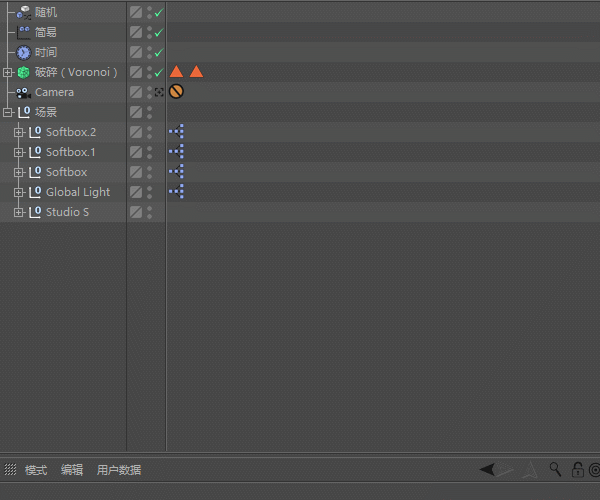Disable the green checkmark on 随机 row
Screen dimensions: 600x500
pos(159,13)
